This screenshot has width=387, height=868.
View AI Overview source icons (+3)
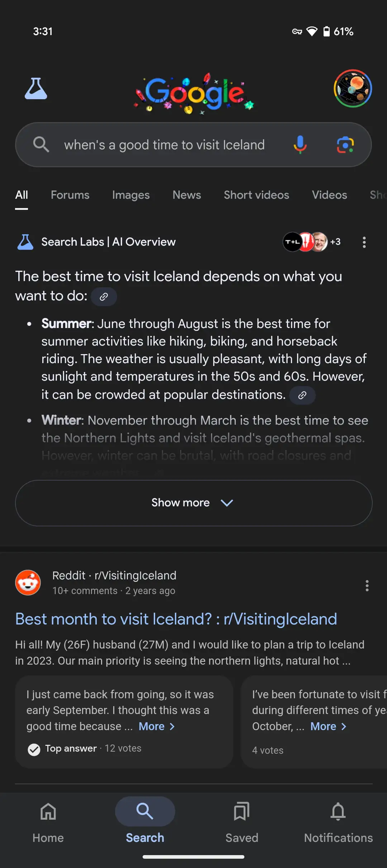311,242
